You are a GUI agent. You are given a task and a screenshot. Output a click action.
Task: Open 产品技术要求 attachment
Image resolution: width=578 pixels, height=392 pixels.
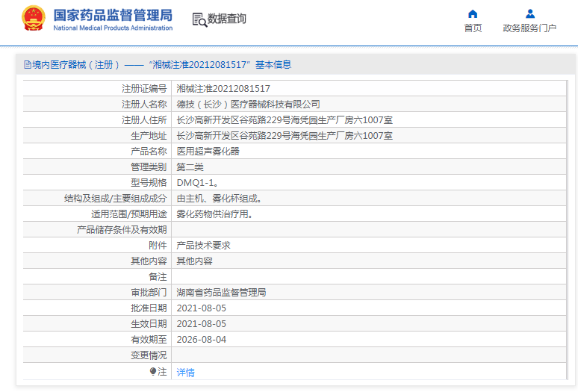203,246
